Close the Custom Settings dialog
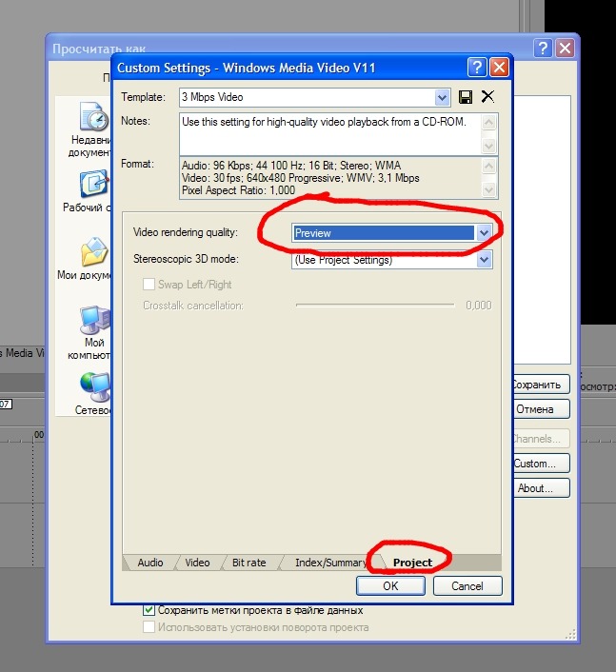The width and height of the screenshot is (616, 672). pyautogui.click(x=499, y=68)
